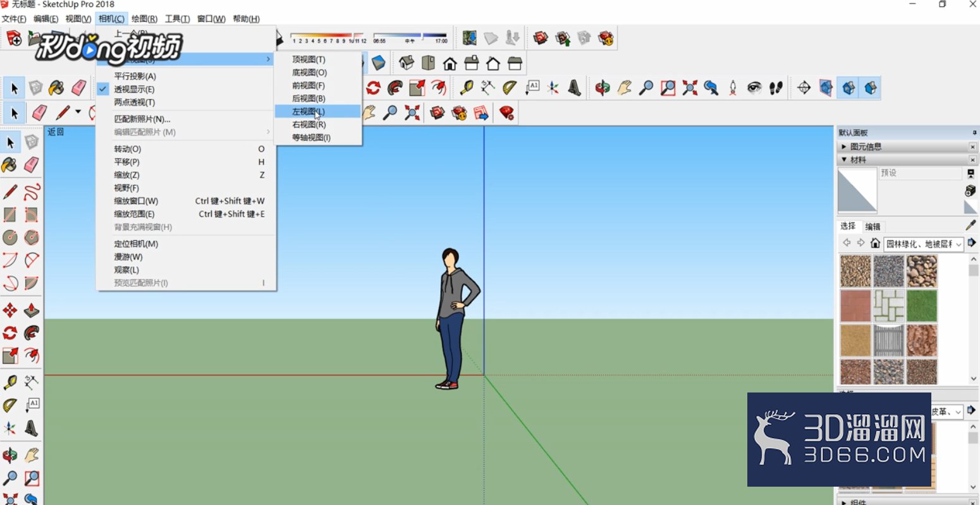Viewport: 980px width, 505px height.
Task: Select the Freehand tool in left toolbar
Action: 32,192
